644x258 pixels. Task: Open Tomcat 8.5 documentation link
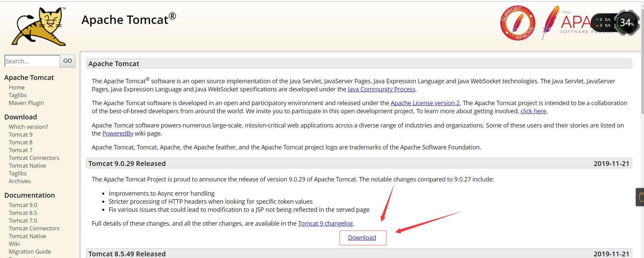[x=23, y=213]
